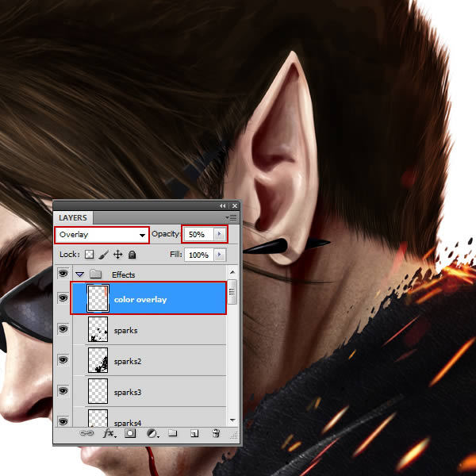Collapse the Layers panel to icons
Image resolution: width=476 pixels, height=476 pixels.
(222, 205)
